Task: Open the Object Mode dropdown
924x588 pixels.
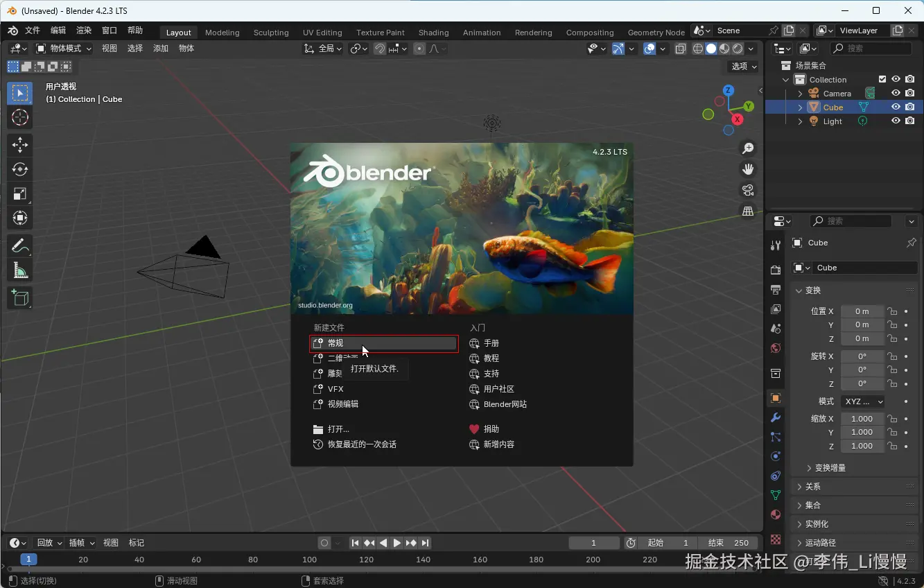Action: click(x=63, y=49)
